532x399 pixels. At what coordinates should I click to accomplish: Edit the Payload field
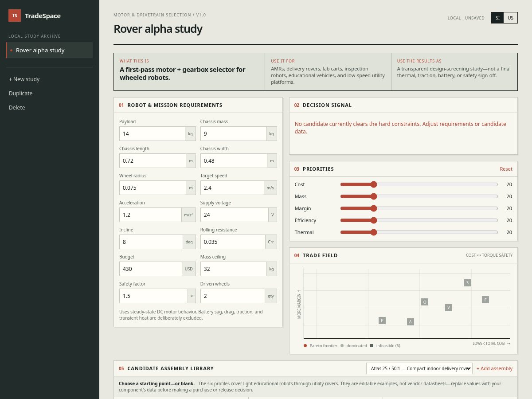coord(152,134)
